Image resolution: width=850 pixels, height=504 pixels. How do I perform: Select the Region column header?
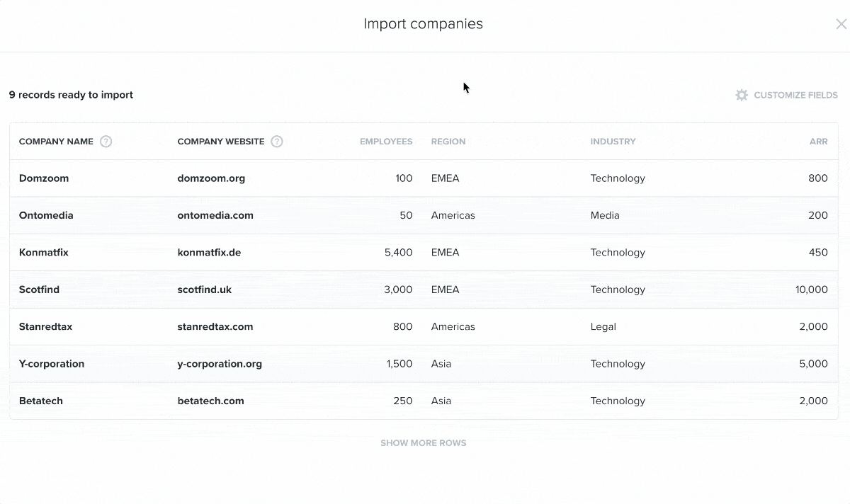click(448, 142)
